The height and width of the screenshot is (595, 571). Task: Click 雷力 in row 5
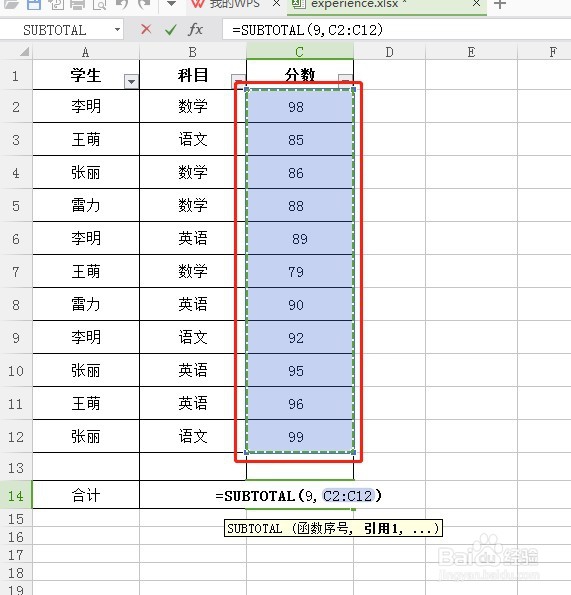pos(86,205)
